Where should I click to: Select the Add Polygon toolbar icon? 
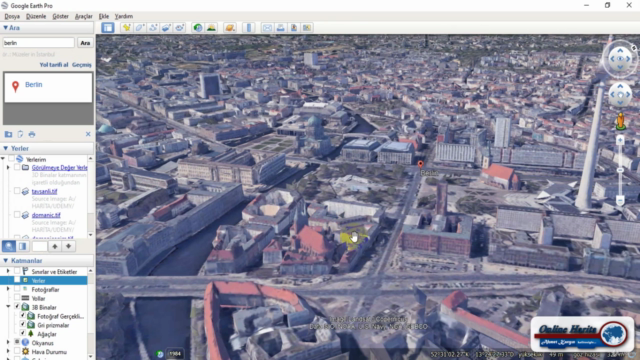click(140, 28)
